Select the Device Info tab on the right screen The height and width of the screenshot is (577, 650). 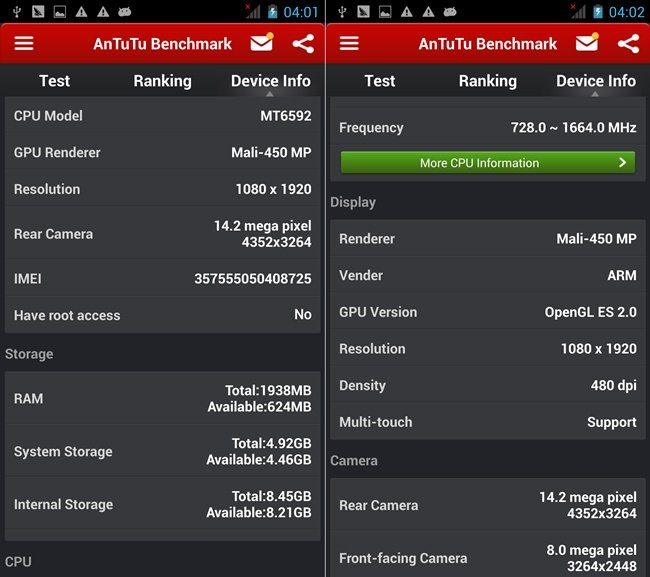point(595,81)
